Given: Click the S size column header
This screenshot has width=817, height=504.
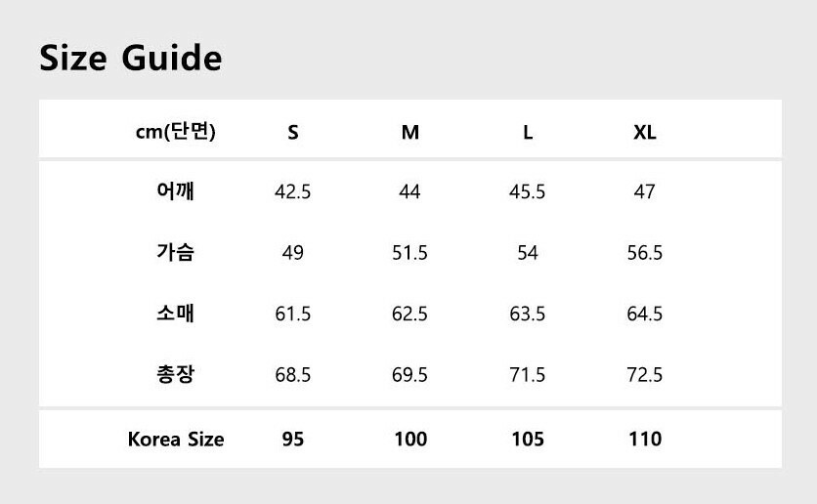Looking at the screenshot, I should 293,133.
